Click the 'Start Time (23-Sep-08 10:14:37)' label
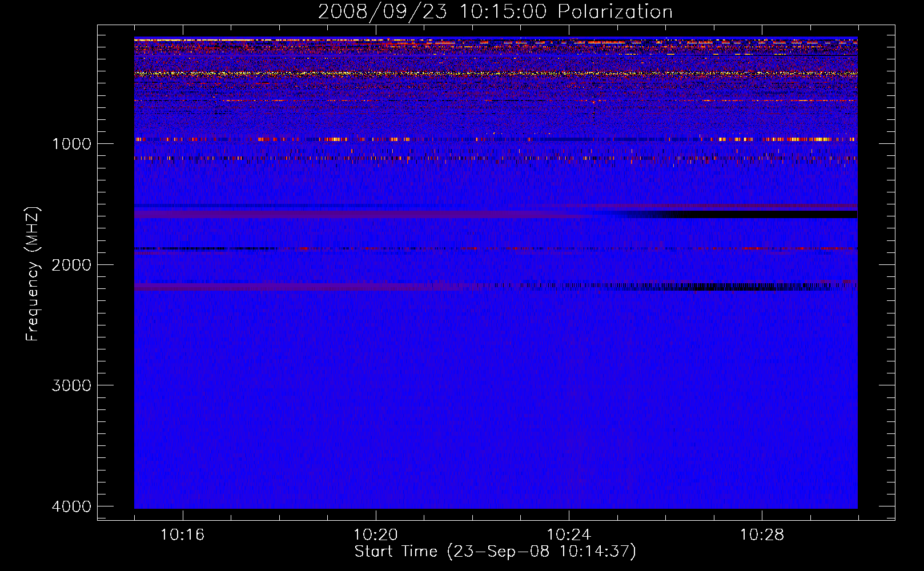Screen dimensions: 924x571 coord(495,552)
